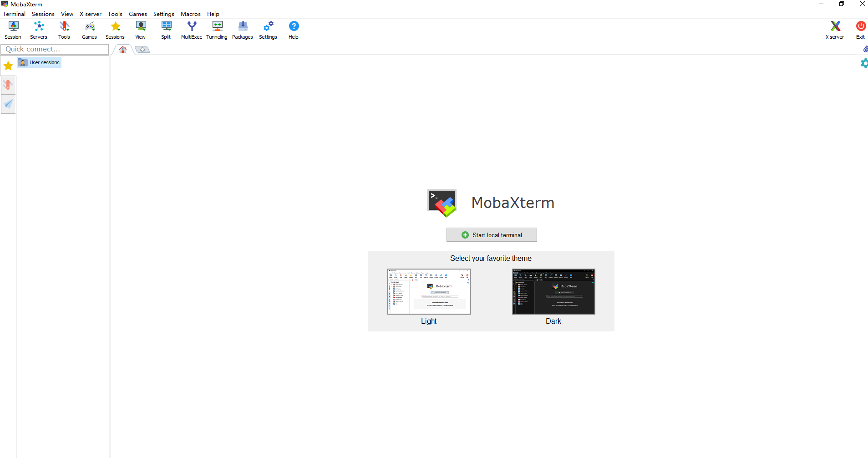Open the Sessions star toolbar icon

click(x=115, y=30)
